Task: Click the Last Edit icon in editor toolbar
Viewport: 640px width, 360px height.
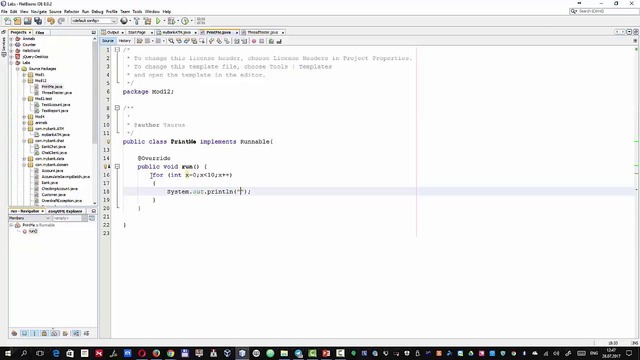Action: 139,41
